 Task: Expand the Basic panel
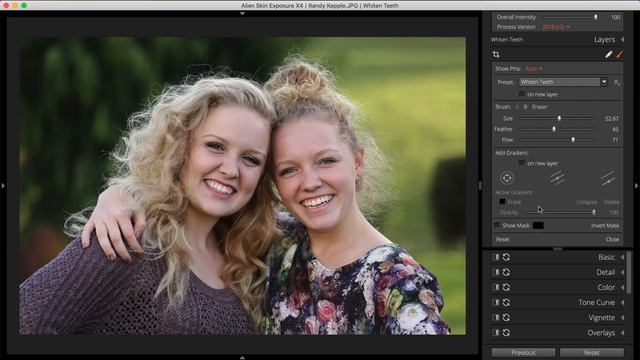pos(622,257)
